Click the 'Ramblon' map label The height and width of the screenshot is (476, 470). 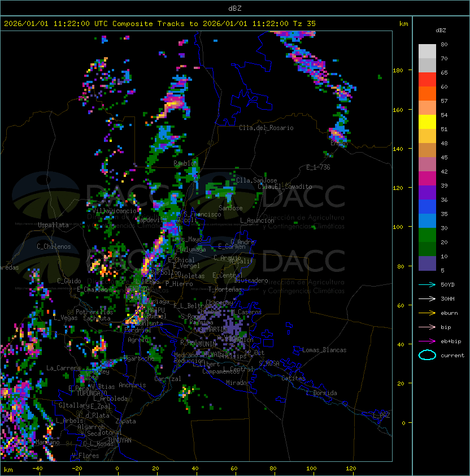click(185, 163)
